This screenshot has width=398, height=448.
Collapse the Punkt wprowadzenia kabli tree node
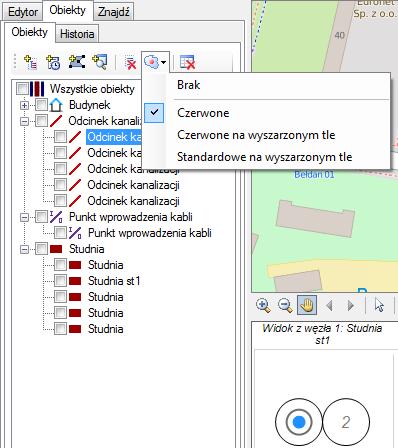click(24, 217)
